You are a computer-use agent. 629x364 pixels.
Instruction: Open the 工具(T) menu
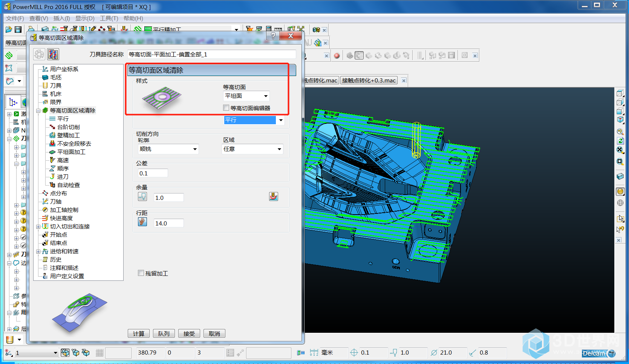coord(109,18)
